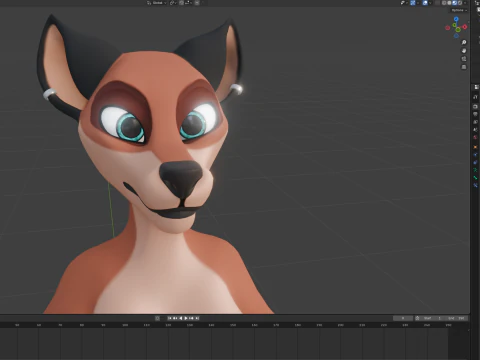
Task: Click the Start frame field
Action: [x=432, y=318]
